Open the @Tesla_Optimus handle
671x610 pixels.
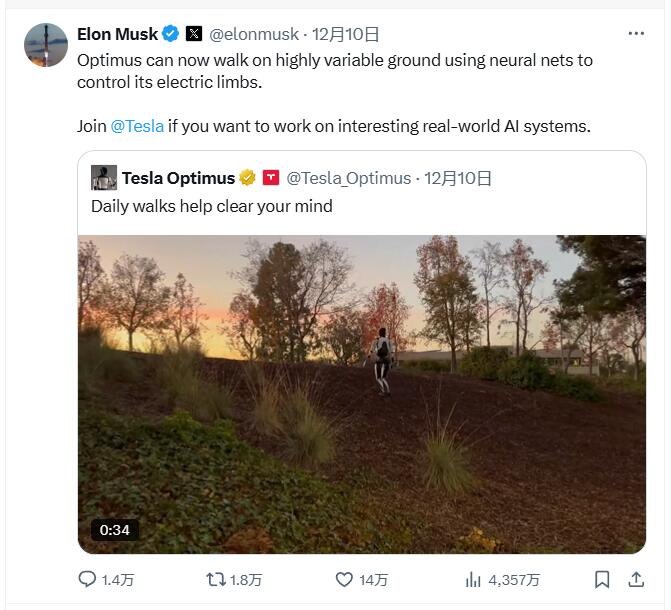pyautogui.click(x=349, y=178)
